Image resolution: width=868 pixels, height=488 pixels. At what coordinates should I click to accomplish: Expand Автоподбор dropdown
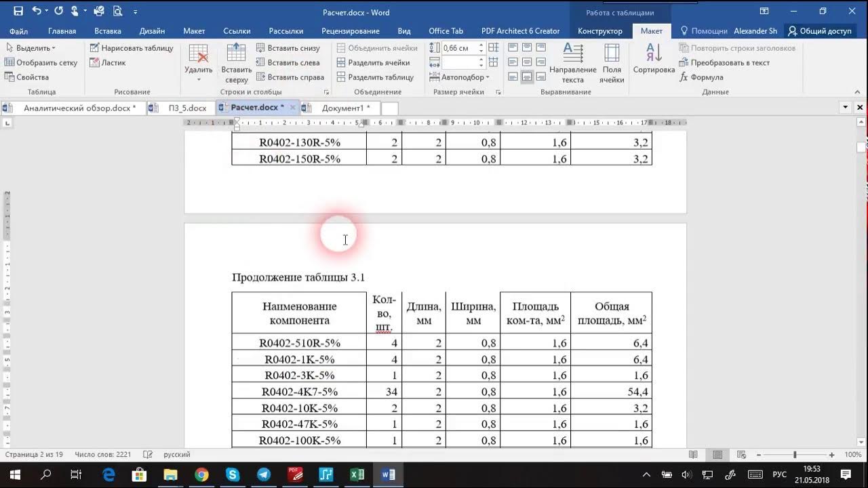pyautogui.click(x=460, y=77)
